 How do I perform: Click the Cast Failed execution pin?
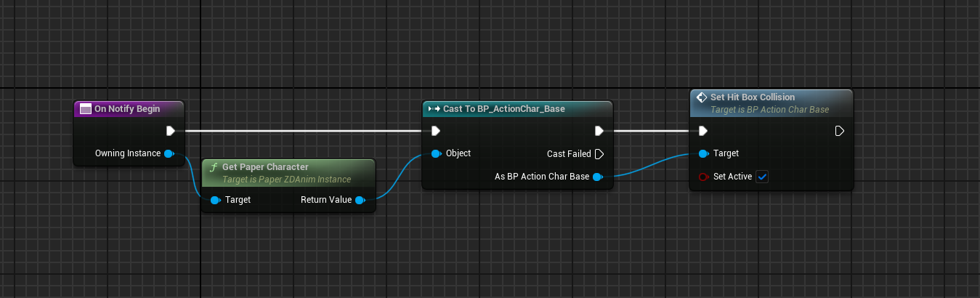(x=599, y=154)
